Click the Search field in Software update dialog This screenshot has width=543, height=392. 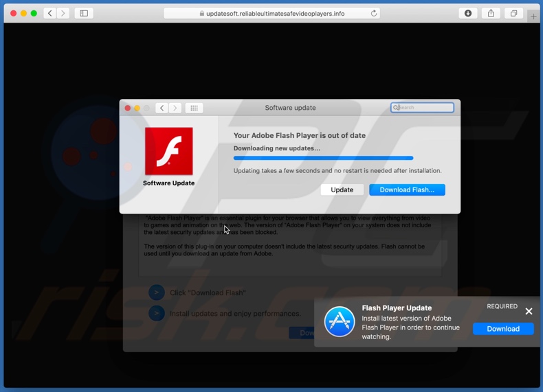point(422,108)
